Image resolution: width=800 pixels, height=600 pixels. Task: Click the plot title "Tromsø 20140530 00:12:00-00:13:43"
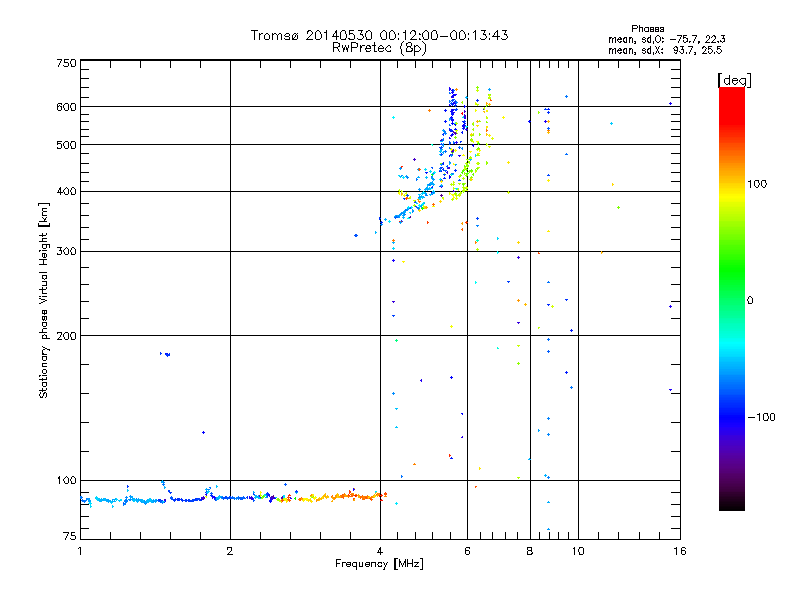point(380,35)
